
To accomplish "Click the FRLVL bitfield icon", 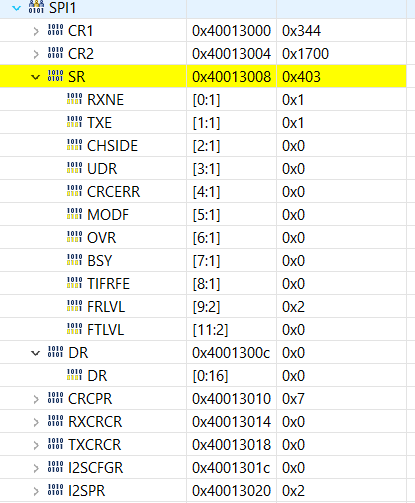I will 74,306.
